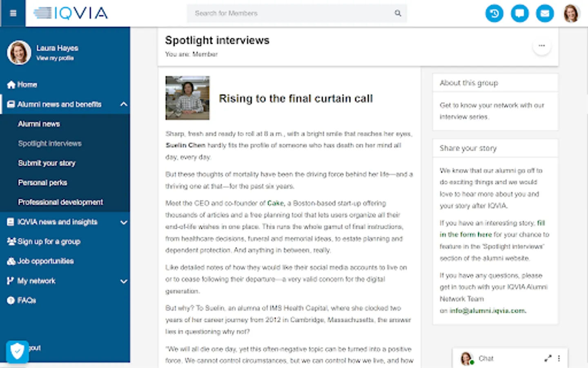Click Job opportunities label
The height and width of the screenshot is (368, 588).
46,261
